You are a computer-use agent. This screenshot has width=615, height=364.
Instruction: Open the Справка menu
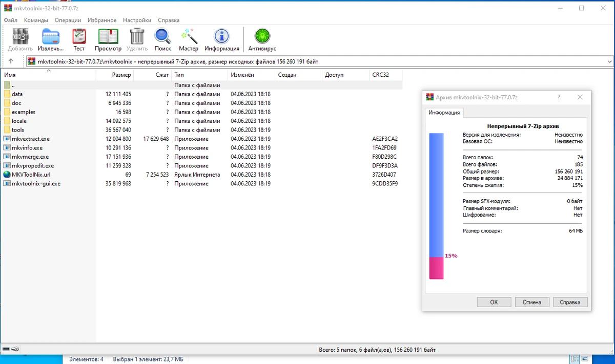point(169,20)
